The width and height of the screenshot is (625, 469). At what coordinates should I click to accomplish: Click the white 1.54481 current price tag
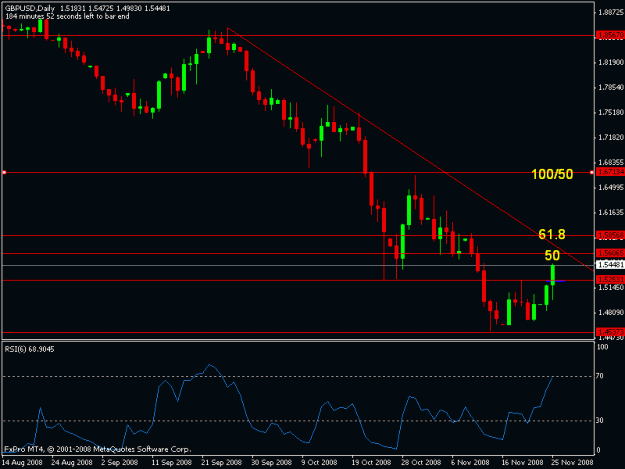pyautogui.click(x=610, y=265)
